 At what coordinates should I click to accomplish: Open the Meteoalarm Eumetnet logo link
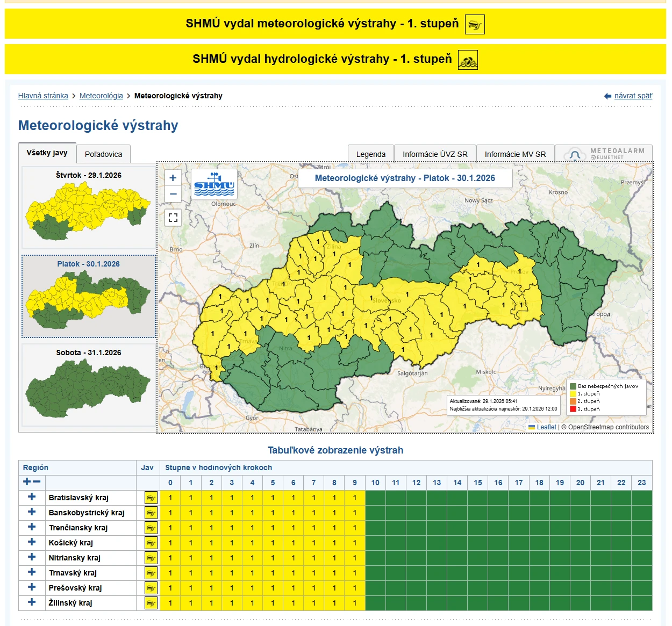pos(604,154)
